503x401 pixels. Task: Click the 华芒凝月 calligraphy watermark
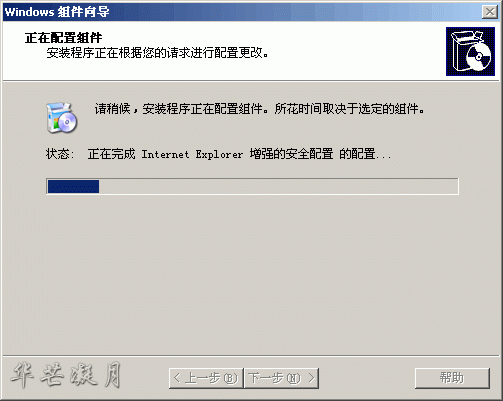coord(66,376)
